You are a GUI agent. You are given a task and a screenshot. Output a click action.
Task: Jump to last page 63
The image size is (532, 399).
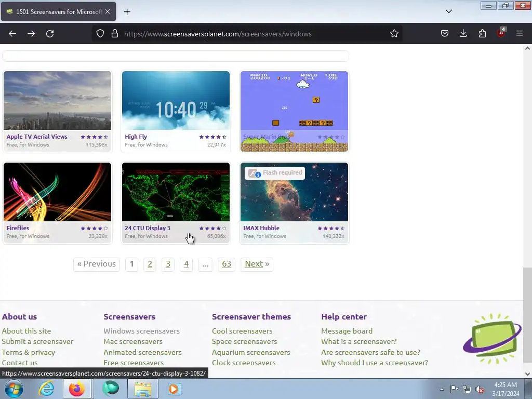click(227, 264)
